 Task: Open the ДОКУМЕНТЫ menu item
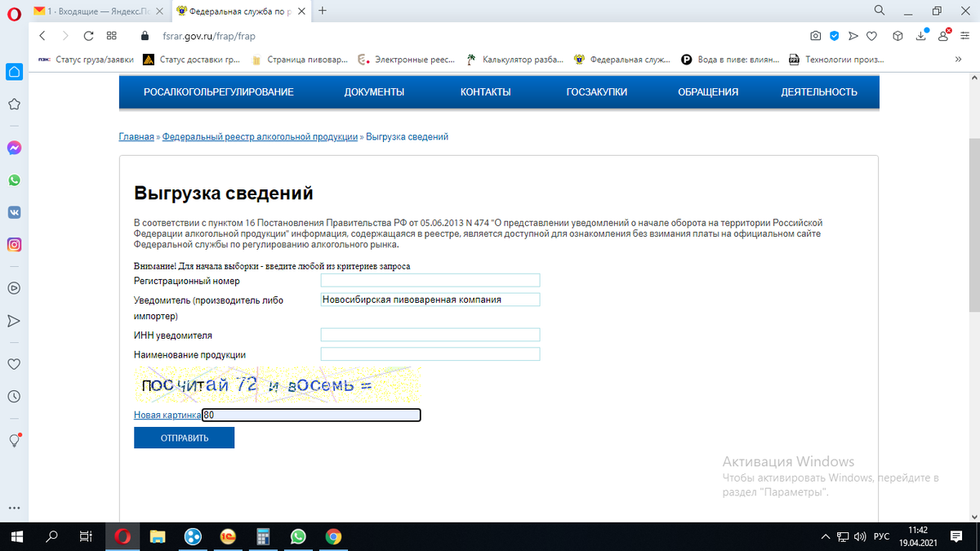click(373, 91)
